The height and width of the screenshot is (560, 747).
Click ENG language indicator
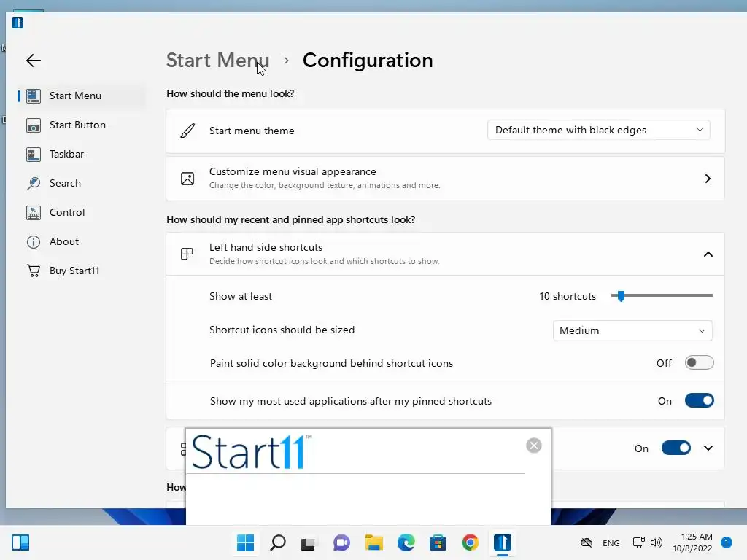click(611, 542)
